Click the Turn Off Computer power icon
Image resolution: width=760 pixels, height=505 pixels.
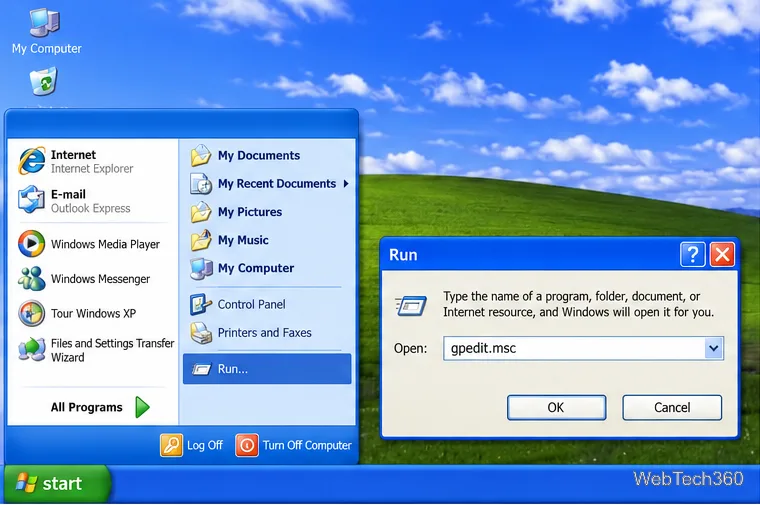pos(247,445)
